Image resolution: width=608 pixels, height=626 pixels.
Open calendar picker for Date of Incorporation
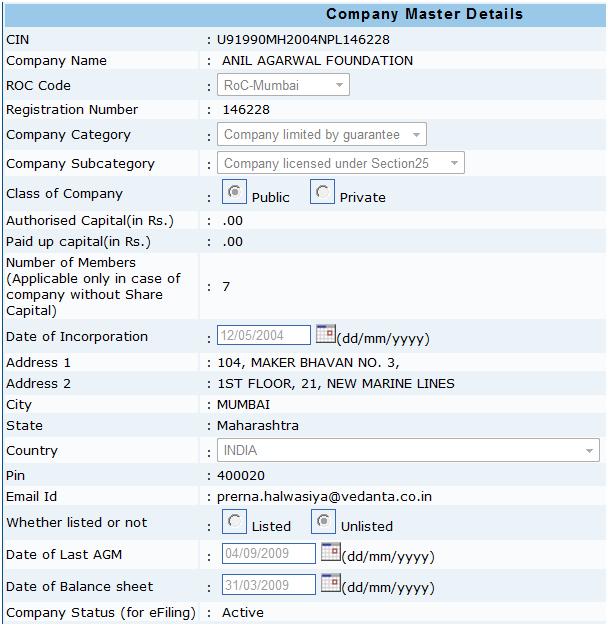point(326,334)
